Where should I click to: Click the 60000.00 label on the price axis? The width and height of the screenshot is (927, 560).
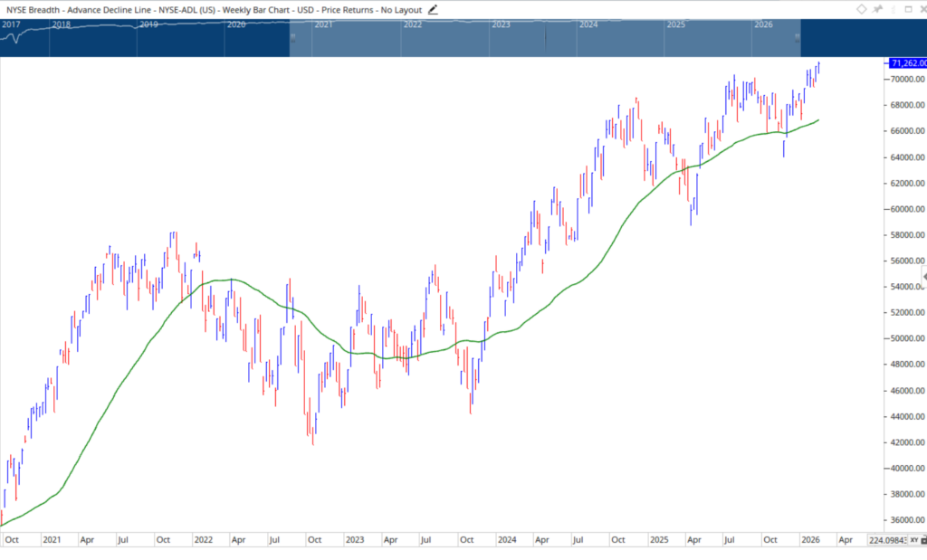click(x=905, y=209)
